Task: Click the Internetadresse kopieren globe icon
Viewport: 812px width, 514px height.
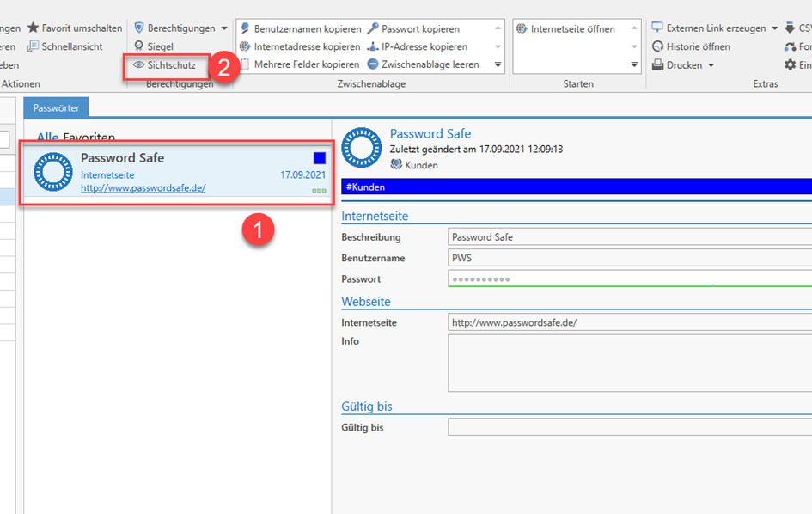Action: click(x=246, y=46)
